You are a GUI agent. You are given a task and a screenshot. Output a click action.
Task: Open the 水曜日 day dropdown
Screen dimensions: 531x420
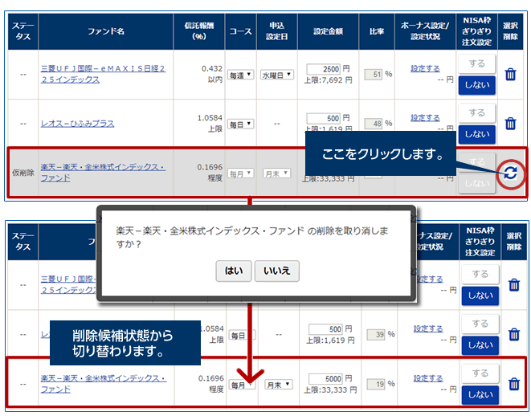pos(276,75)
